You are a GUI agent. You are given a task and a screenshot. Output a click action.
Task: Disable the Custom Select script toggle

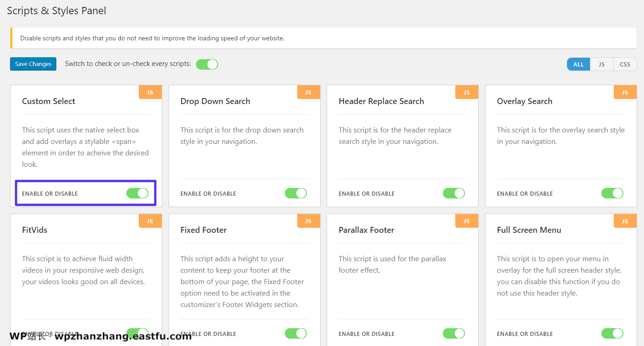pyautogui.click(x=137, y=193)
